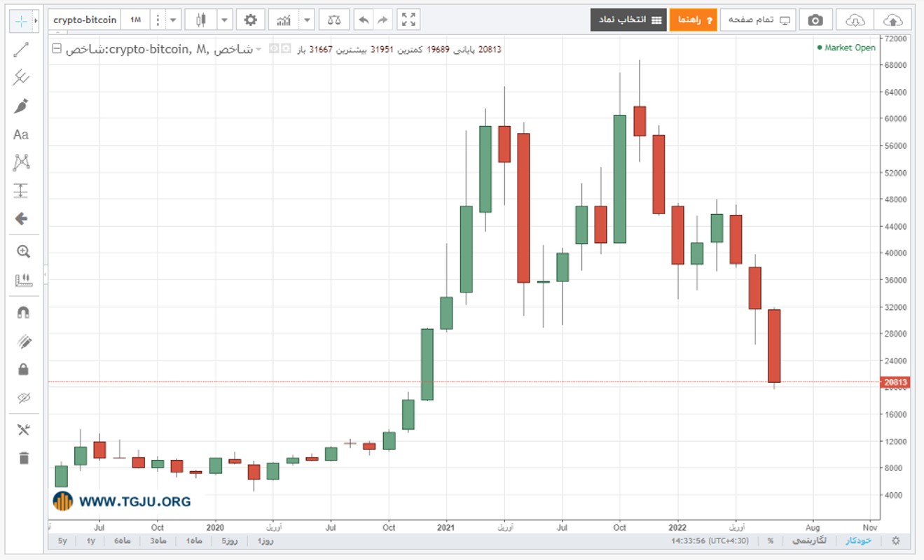This screenshot has width=924, height=560.
Task: Select the trend line drawing tool
Action: (21, 50)
